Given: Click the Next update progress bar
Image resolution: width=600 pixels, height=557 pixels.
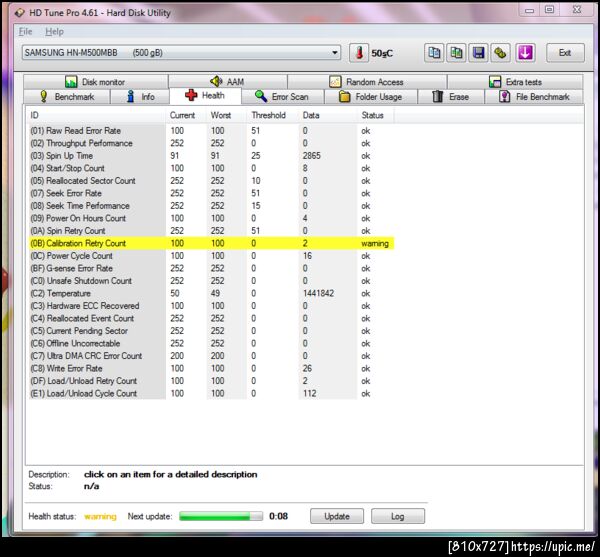Looking at the screenshot, I should click(x=221, y=516).
